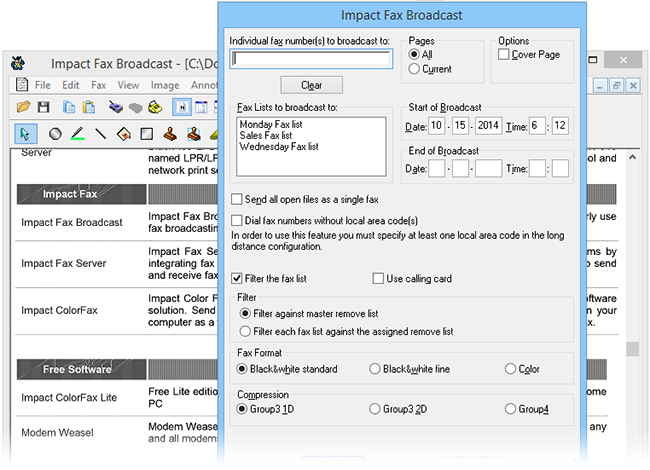This screenshot has height=470, width=650.
Task: Click the Impact Fax application title icon
Action: pyautogui.click(x=18, y=63)
